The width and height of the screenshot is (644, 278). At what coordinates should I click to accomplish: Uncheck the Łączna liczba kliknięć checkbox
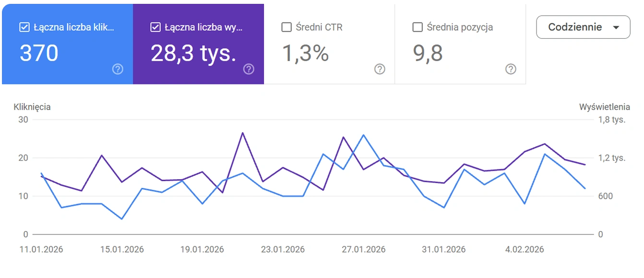(24, 27)
